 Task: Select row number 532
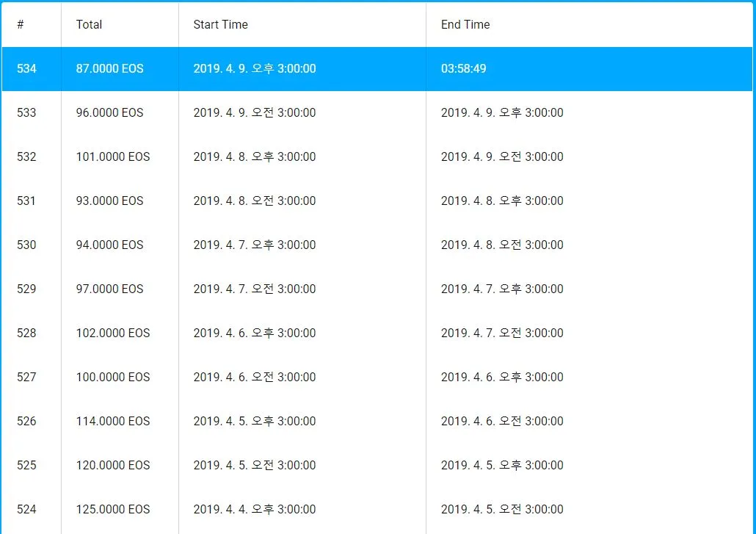(26, 156)
